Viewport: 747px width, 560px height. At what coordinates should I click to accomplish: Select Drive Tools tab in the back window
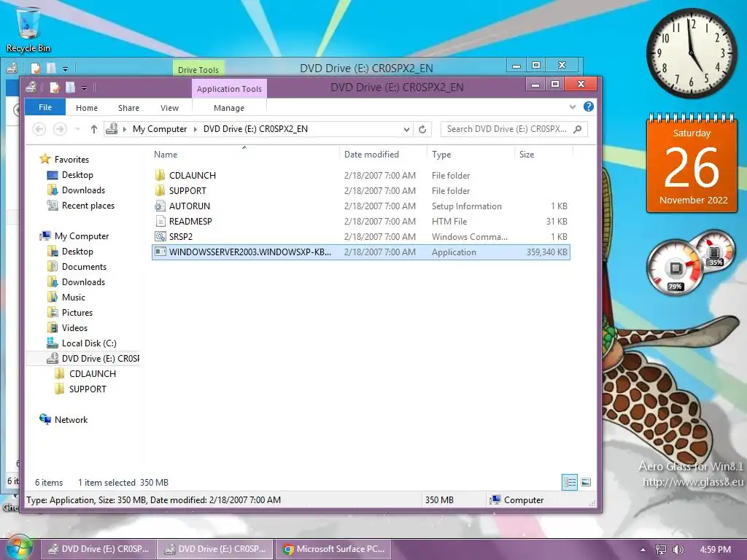point(198,69)
